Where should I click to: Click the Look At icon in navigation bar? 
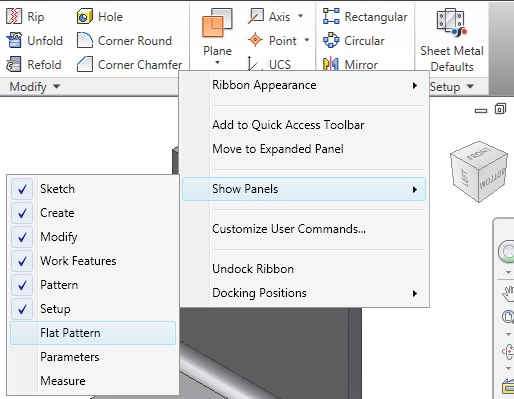pyautogui.click(x=509, y=387)
